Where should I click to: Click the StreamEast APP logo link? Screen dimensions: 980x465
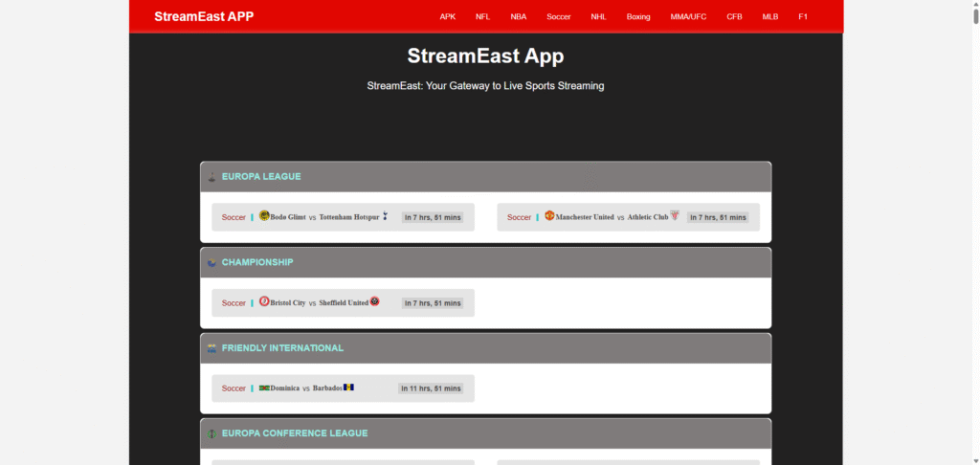pos(204,16)
